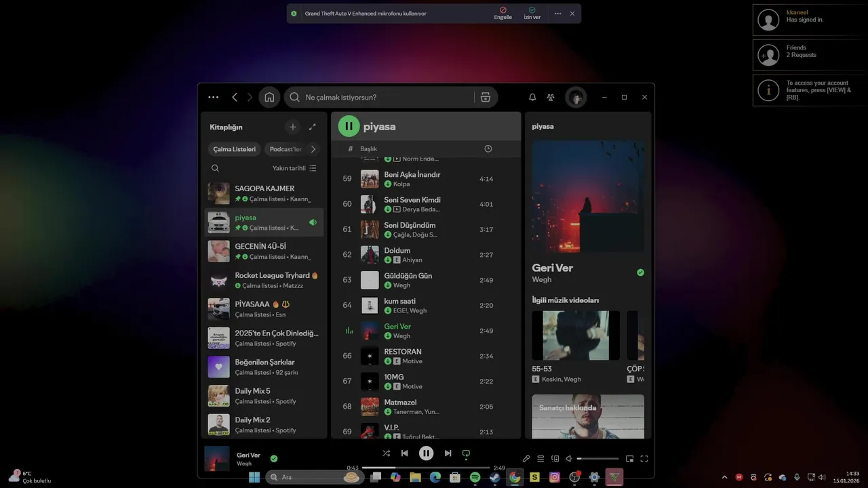The image size is (868, 488).
Task: Click Engelle in microphone notification
Action: pos(503,14)
